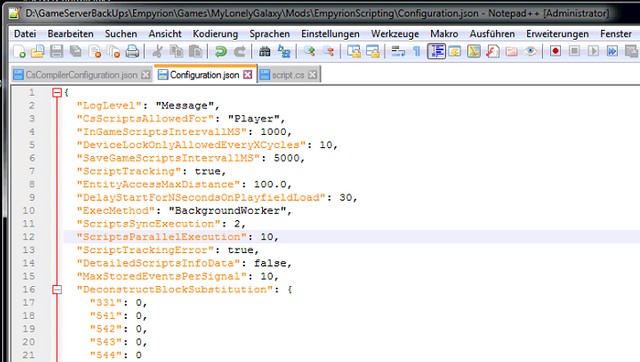Open Find dialog binoculars icon
640x362 pixels.
click(x=264, y=51)
